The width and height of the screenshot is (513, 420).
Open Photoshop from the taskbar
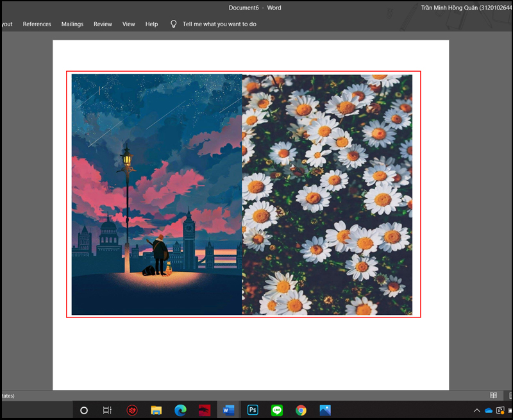253,410
